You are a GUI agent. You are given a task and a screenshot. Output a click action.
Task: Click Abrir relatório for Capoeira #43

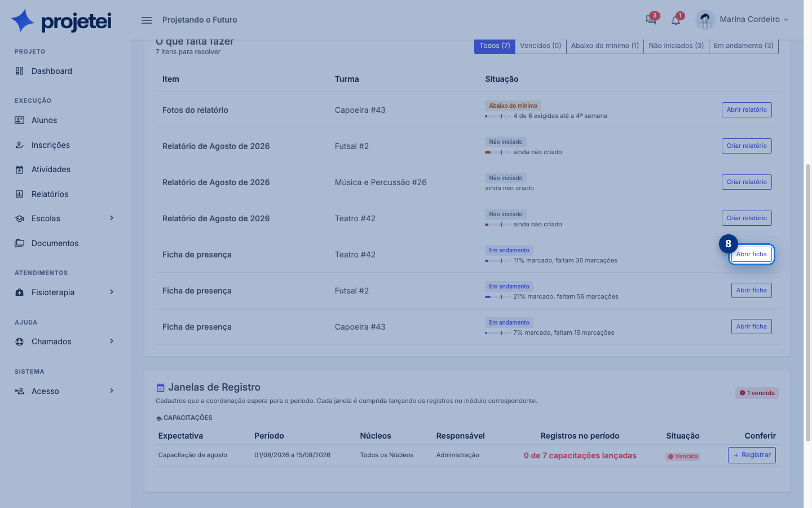click(x=747, y=110)
